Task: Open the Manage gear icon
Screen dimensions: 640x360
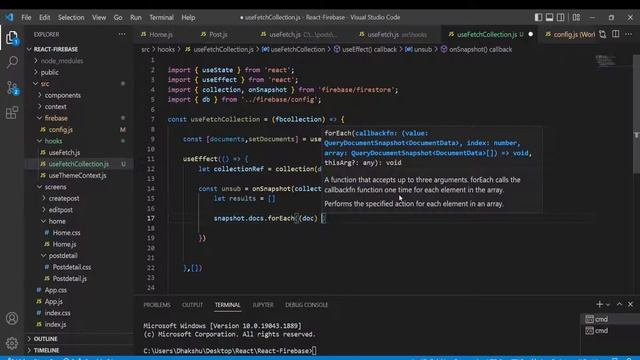Action: coord(12,343)
